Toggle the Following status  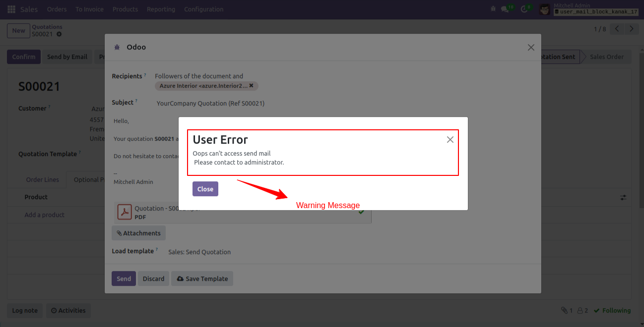[612, 311]
